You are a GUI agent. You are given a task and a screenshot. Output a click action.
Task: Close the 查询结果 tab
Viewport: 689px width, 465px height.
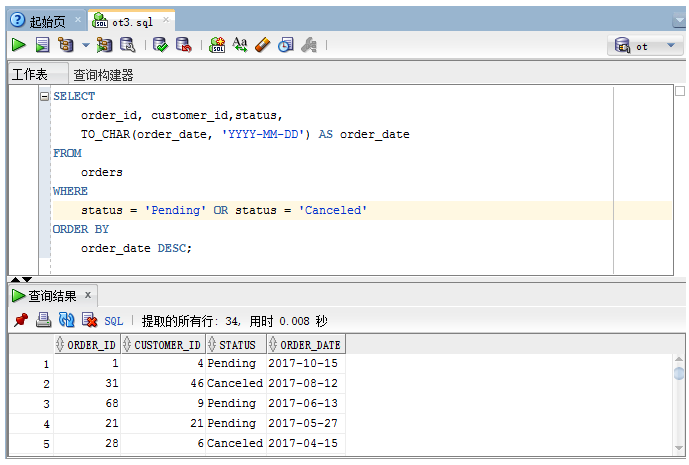pyautogui.click(x=88, y=295)
